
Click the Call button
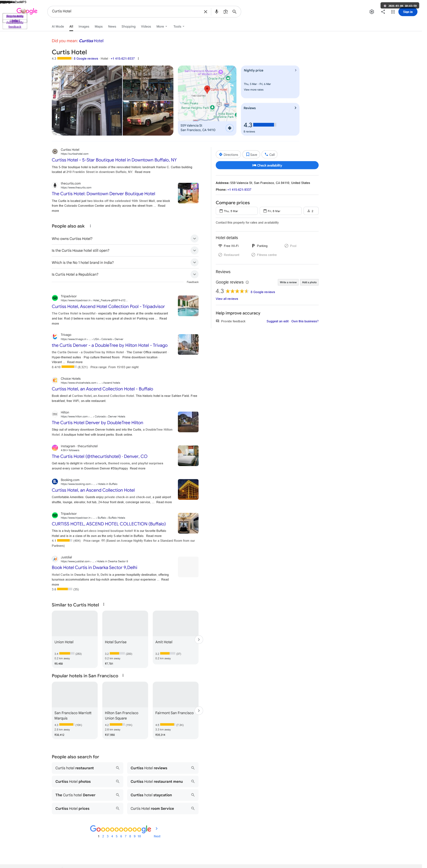click(x=269, y=155)
